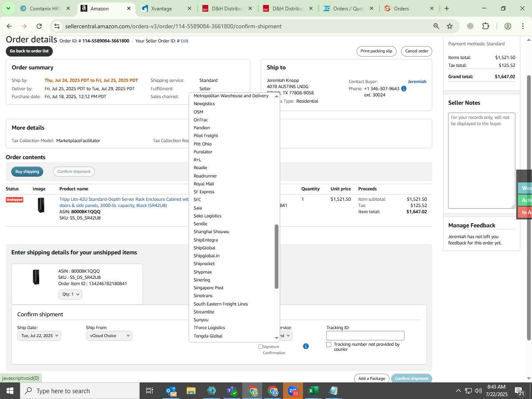Open a new browser tab

pos(447,8)
